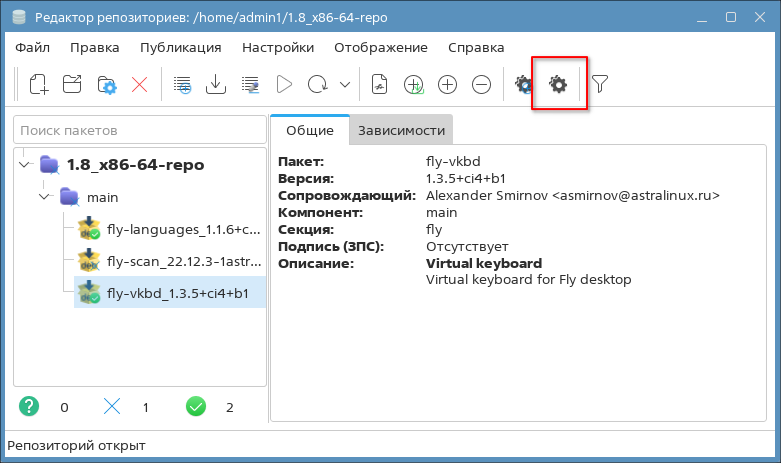Click the play triangle toolbar icon
781x463 pixels.
click(x=283, y=85)
